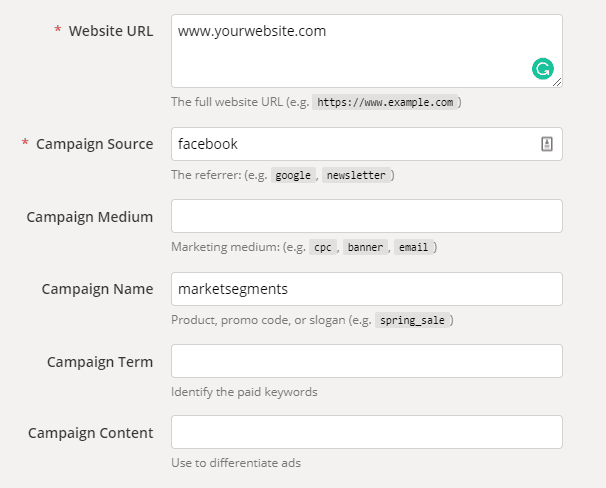This screenshot has width=606, height=488.
Task: Click the autofill icon in Campaign Source field
Action: pos(546,144)
